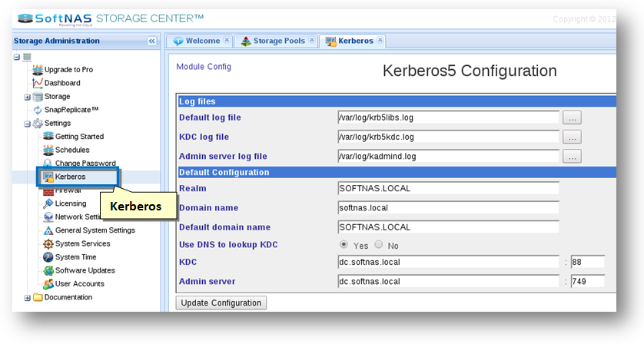644x344 pixels.
Task: Collapse the root tree node
Action: tap(16, 57)
